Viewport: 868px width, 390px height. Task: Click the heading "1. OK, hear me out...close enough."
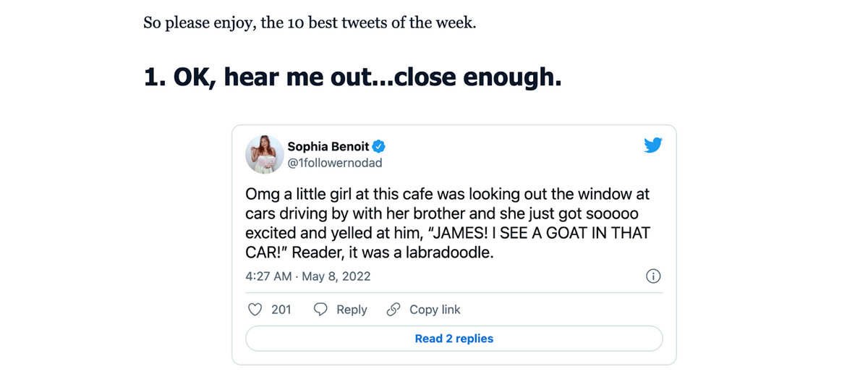point(353,75)
